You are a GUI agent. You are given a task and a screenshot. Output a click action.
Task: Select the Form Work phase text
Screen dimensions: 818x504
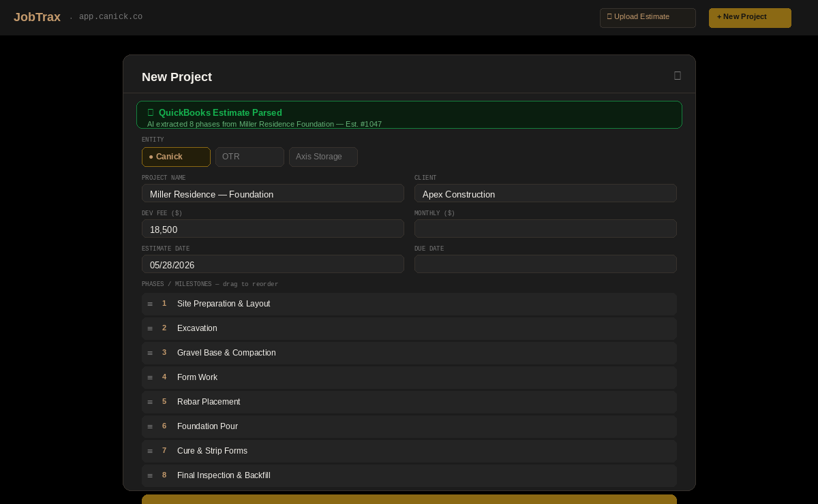[x=197, y=377]
